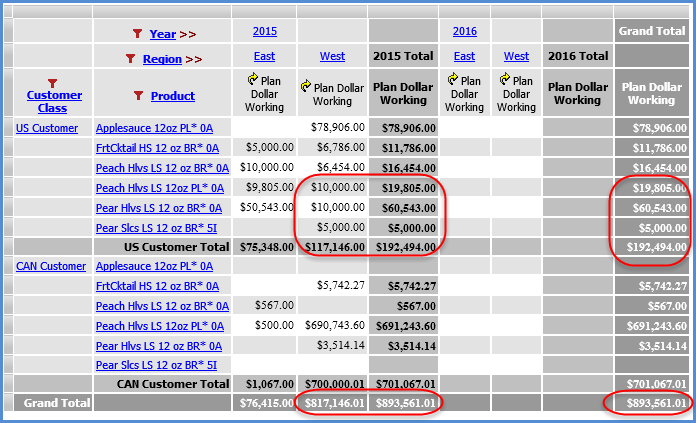Expand the Year dimension using the >> arrows

(188, 34)
